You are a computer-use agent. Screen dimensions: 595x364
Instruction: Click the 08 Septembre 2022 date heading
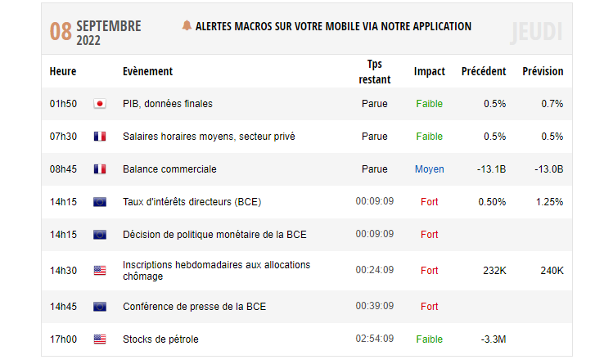click(x=95, y=31)
